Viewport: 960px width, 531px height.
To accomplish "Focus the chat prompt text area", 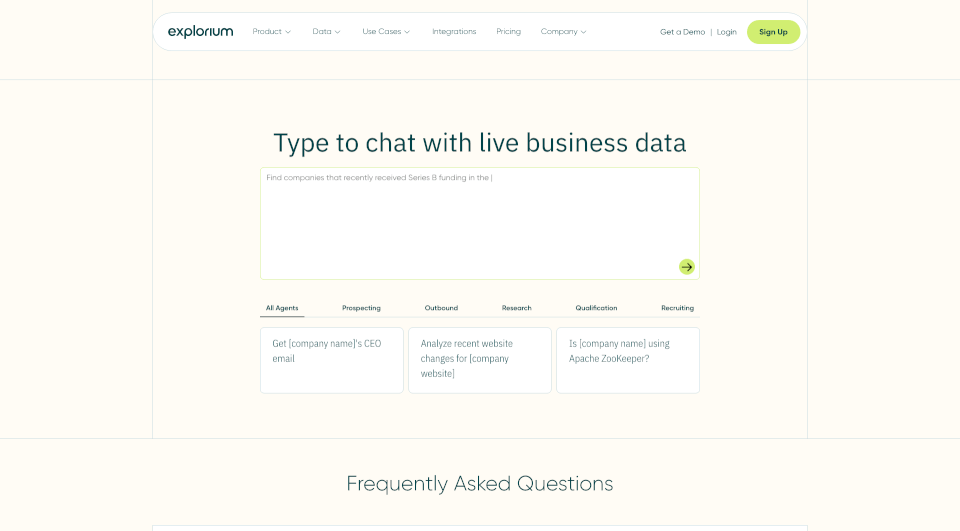I will [479, 224].
